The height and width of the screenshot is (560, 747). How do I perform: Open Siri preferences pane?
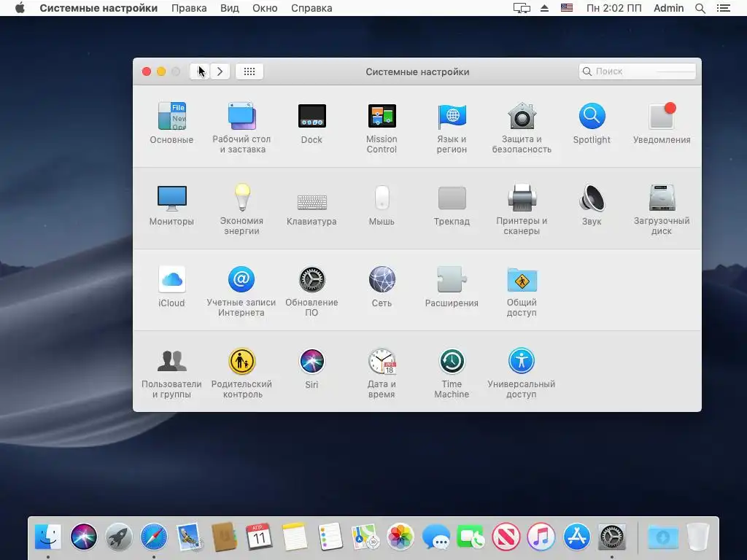tap(311, 368)
